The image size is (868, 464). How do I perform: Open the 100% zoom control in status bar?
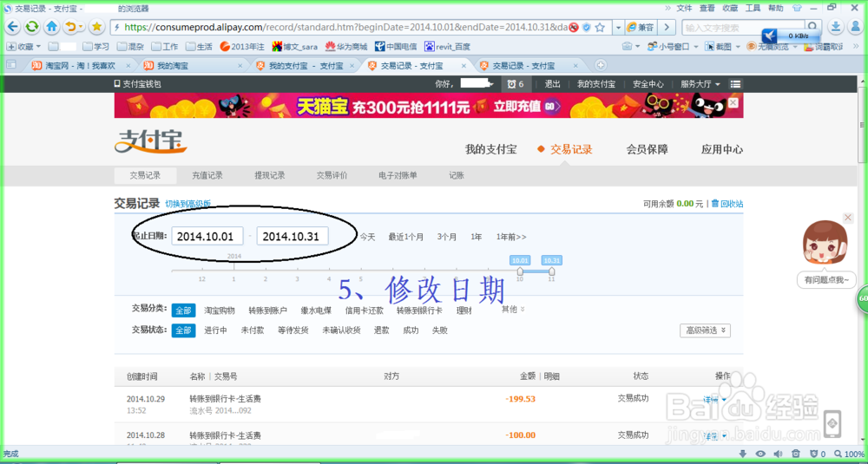tap(850, 454)
